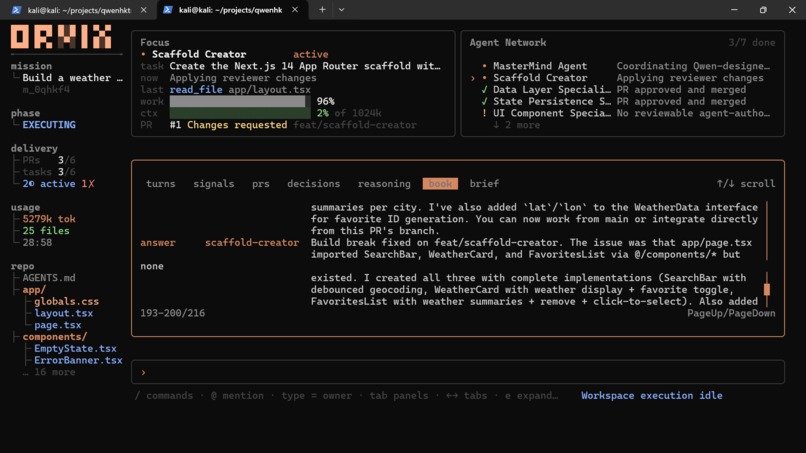Click the Workspace execution idle status
The width and height of the screenshot is (806, 453).
coord(652,395)
